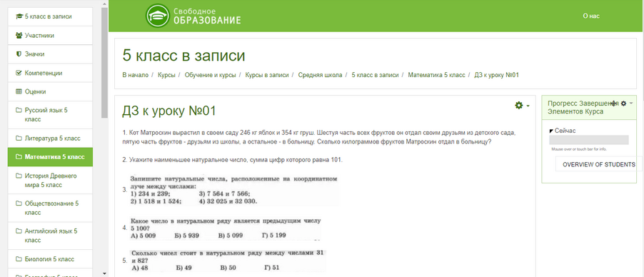The height and width of the screenshot is (277, 644).
Task: Go to 5 класс в записи breadcrumb
Action: coord(375,75)
